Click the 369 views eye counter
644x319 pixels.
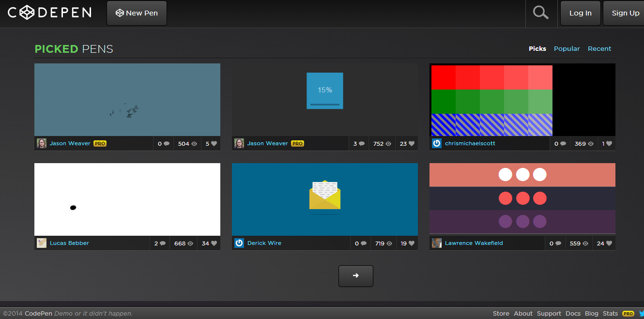coord(584,144)
